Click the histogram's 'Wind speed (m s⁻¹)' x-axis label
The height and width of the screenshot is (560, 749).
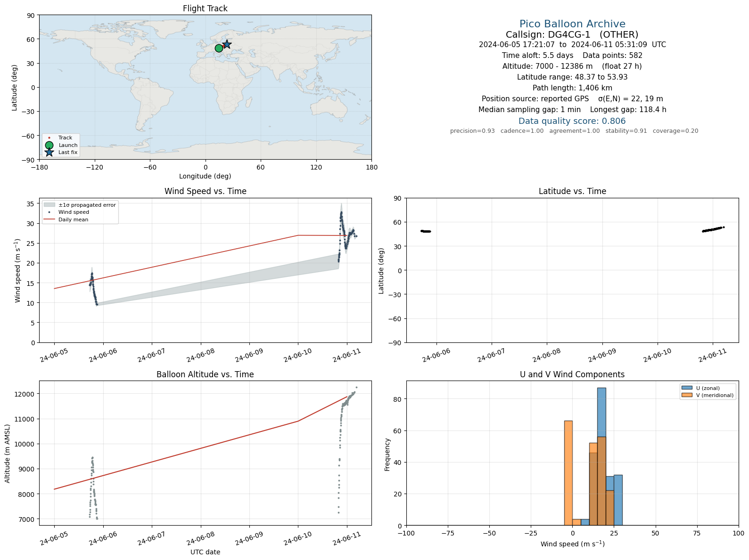[x=572, y=544]
